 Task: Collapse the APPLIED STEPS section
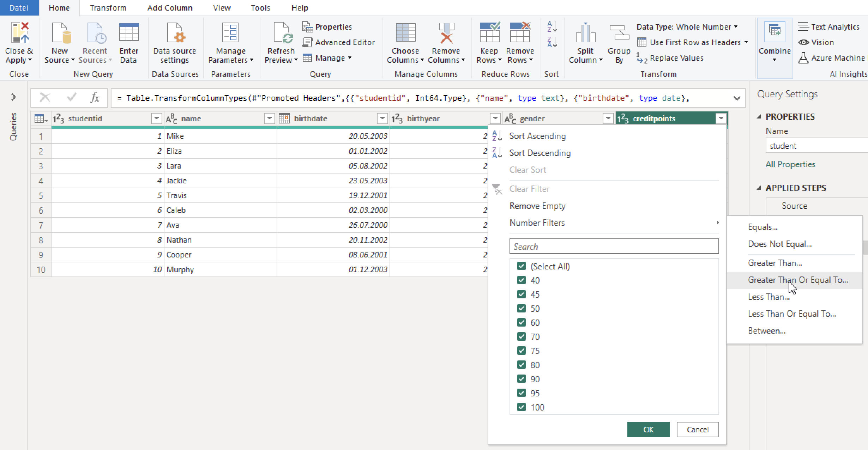(x=759, y=188)
